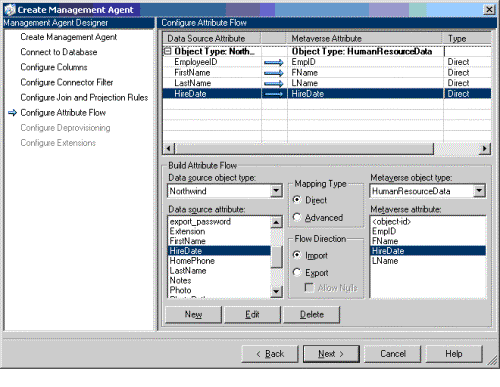The image size is (500, 387).
Task: Click the Metaverse Attribute column header
Action: coord(365,38)
